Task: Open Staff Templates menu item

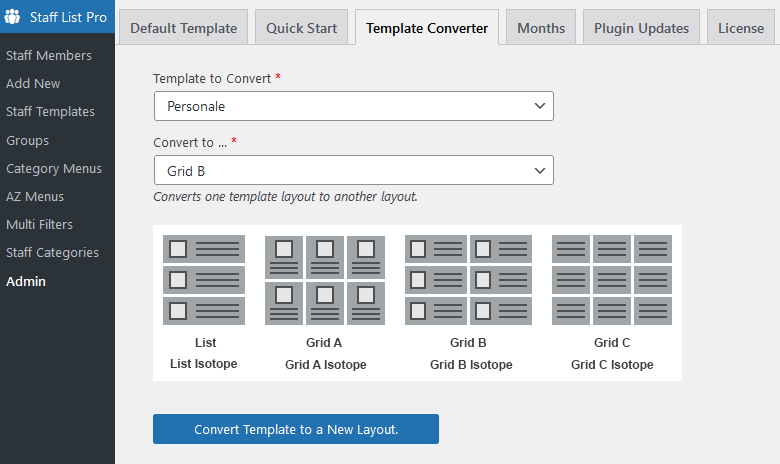Action: (x=50, y=111)
